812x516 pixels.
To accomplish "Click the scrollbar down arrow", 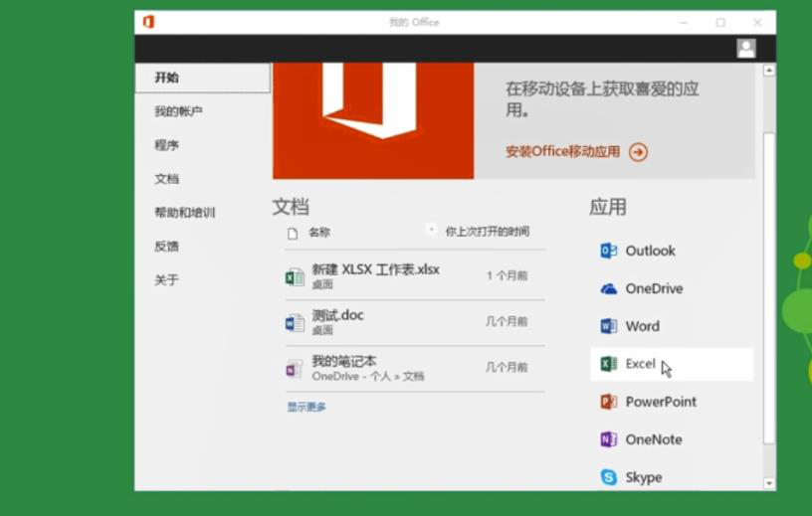I will pos(769,483).
